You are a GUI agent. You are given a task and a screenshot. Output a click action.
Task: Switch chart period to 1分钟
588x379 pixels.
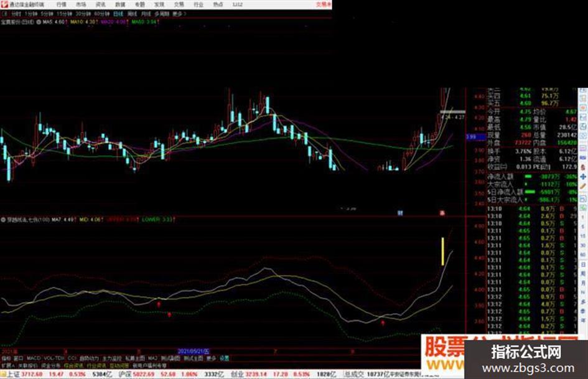(x=30, y=14)
